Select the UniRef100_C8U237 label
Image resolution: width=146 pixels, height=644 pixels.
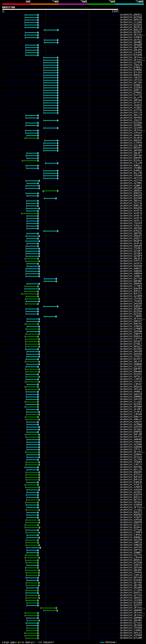point(131,120)
